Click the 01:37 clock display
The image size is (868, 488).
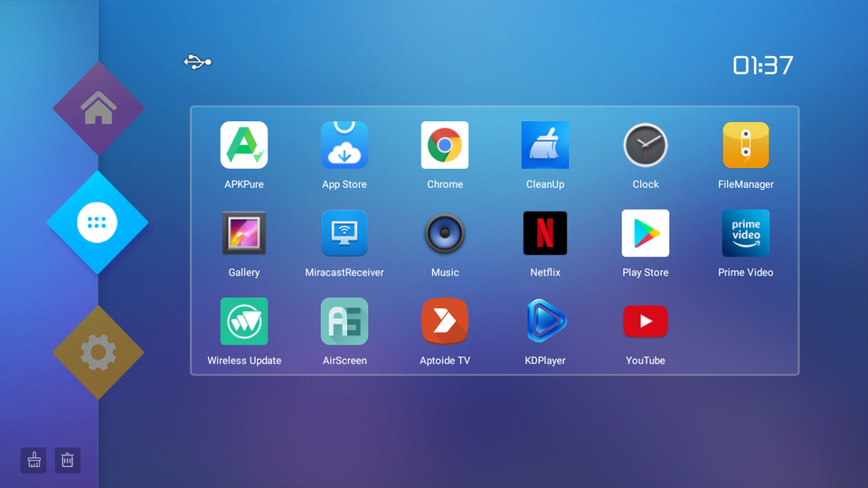click(x=763, y=65)
